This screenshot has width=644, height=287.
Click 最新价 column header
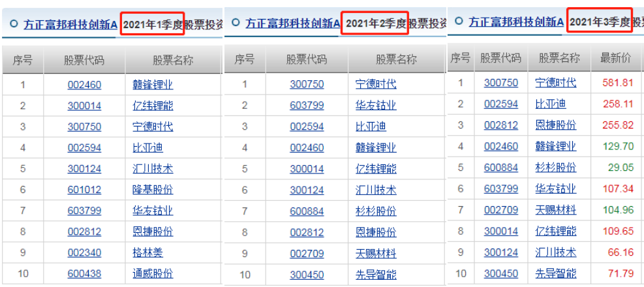point(615,58)
